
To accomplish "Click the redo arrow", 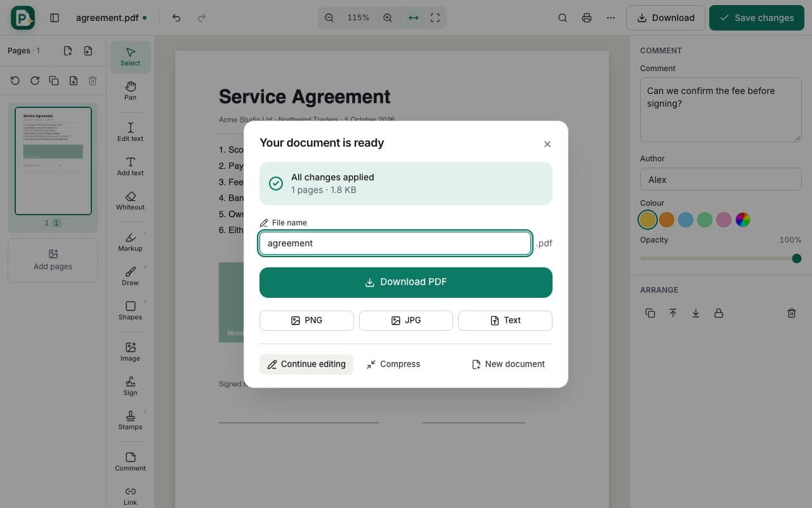I will 202,18.
